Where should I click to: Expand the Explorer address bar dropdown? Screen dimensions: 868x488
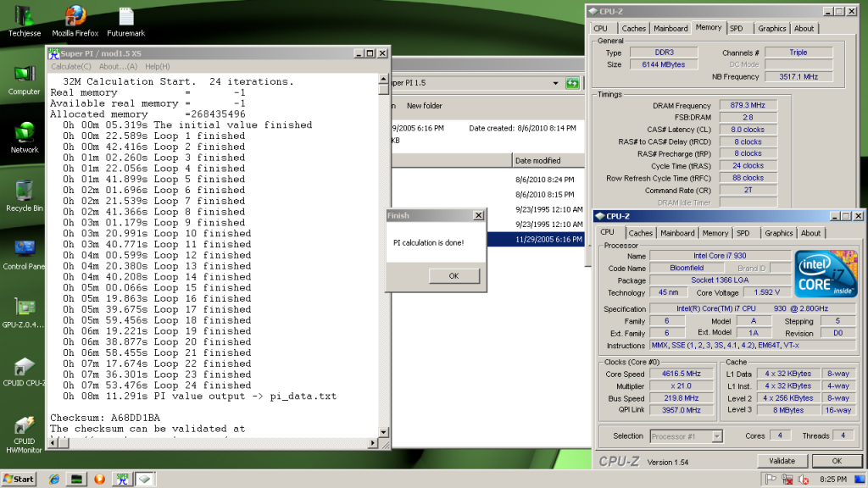[x=555, y=84]
